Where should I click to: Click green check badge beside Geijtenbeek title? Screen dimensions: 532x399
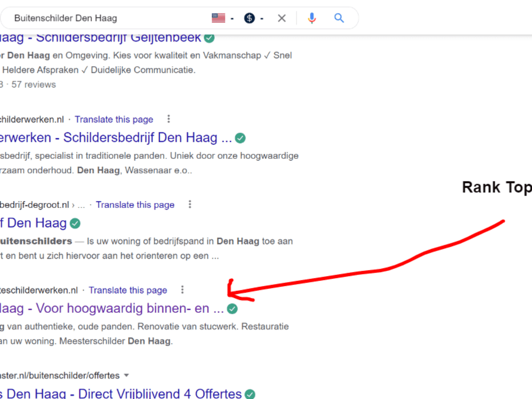(x=209, y=38)
